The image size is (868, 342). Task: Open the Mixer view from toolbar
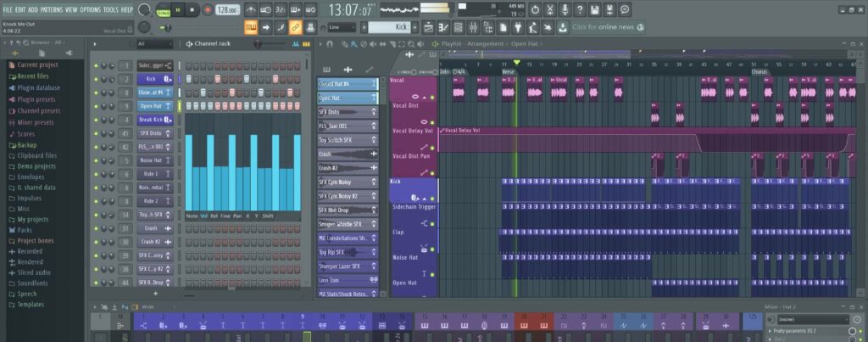[x=473, y=27]
